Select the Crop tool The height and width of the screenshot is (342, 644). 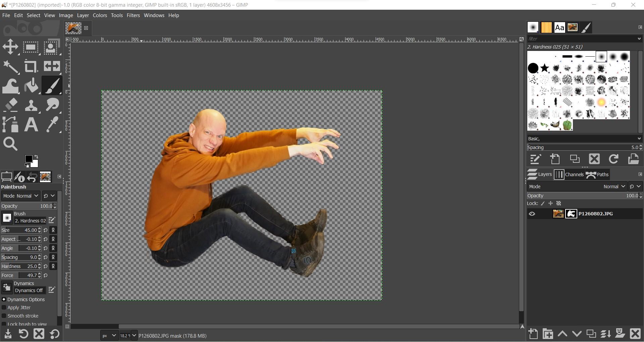pos(31,66)
